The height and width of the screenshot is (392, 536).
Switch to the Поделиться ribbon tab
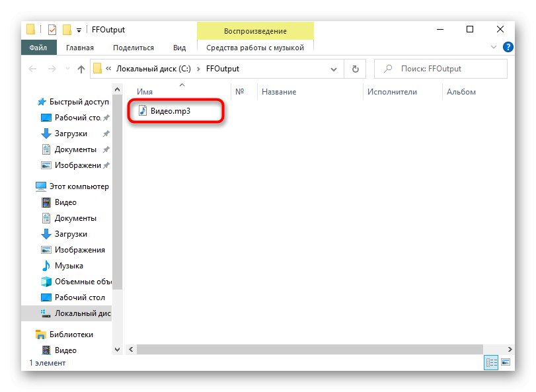[x=134, y=48]
